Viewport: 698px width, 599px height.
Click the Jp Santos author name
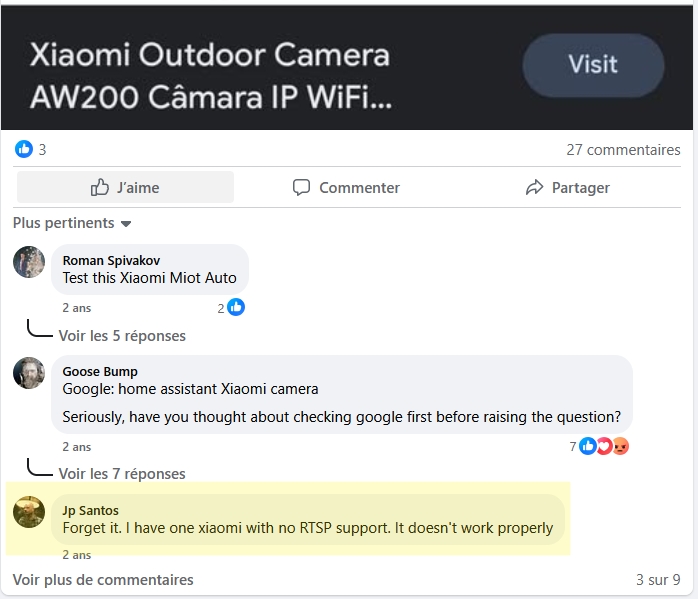pos(90,510)
